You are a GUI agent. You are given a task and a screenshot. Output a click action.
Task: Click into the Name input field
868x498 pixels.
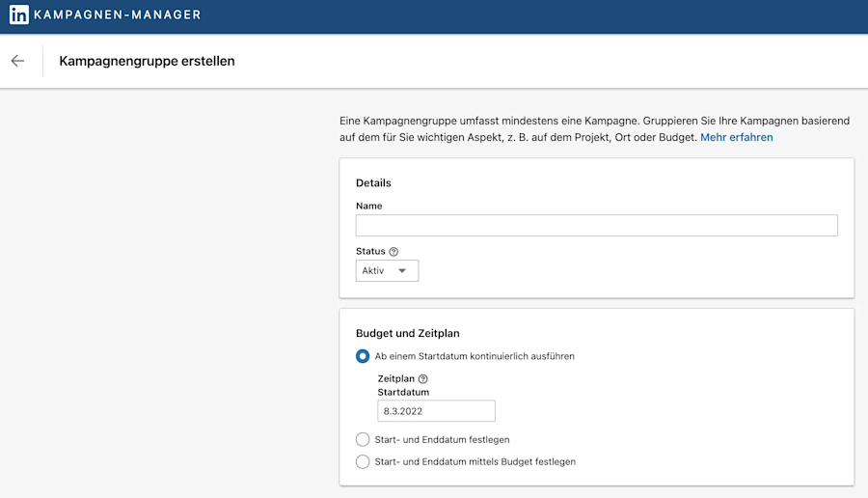click(596, 226)
